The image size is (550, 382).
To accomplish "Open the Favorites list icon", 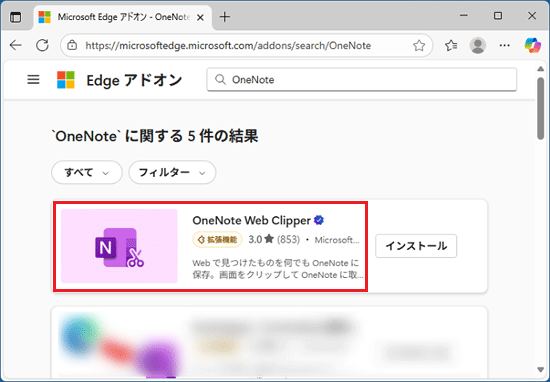I will coord(451,45).
